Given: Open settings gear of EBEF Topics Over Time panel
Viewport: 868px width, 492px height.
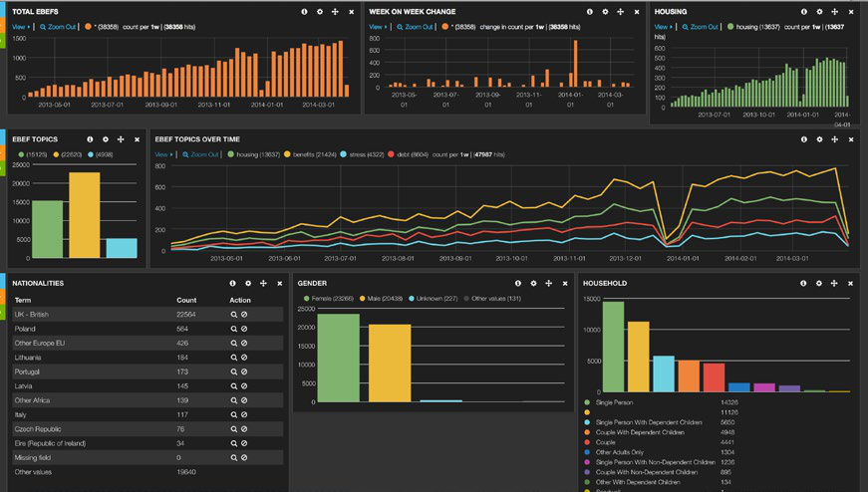Looking at the screenshot, I should click(x=819, y=139).
